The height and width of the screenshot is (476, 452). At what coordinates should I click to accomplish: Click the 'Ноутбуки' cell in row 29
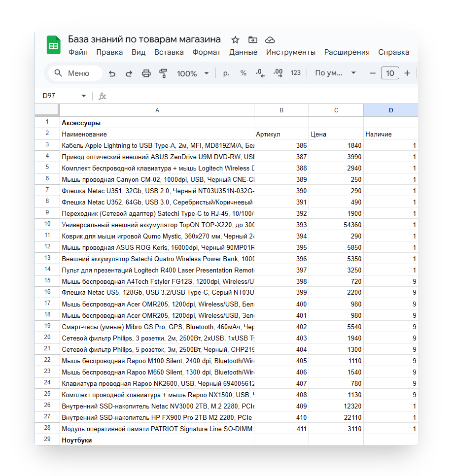click(x=157, y=440)
